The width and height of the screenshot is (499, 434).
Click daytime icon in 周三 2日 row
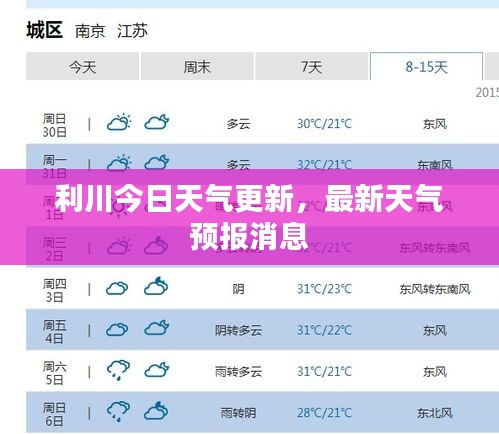pyautogui.click(x=119, y=246)
